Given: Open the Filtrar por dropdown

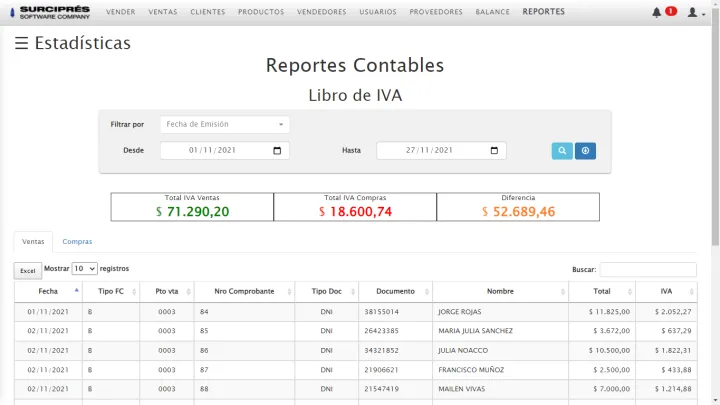Looking at the screenshot, I should [x=225, y=124].
